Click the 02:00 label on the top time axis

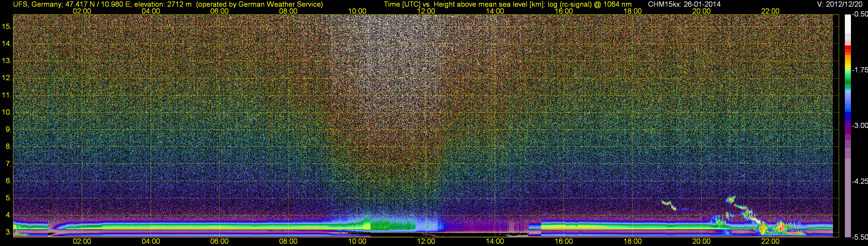(x=82, y=11)
